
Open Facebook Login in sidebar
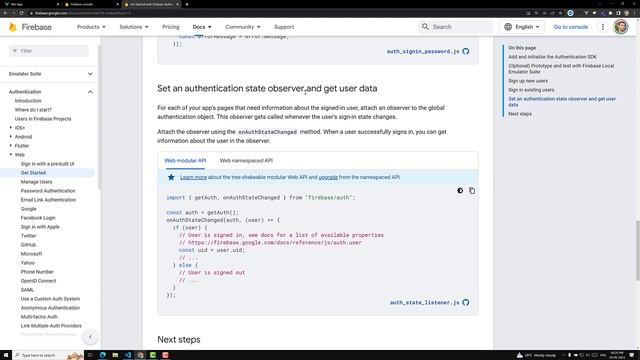coord(38,218)
